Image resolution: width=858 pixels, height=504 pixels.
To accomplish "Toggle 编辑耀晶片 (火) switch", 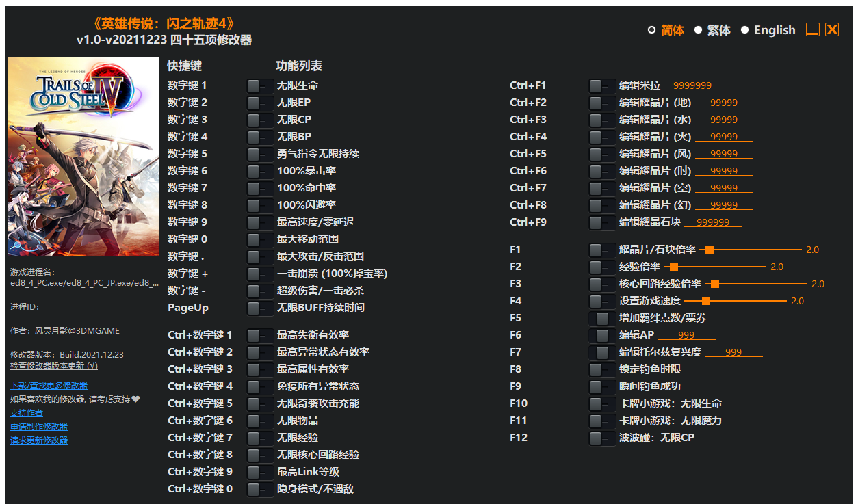I will 602,137.
